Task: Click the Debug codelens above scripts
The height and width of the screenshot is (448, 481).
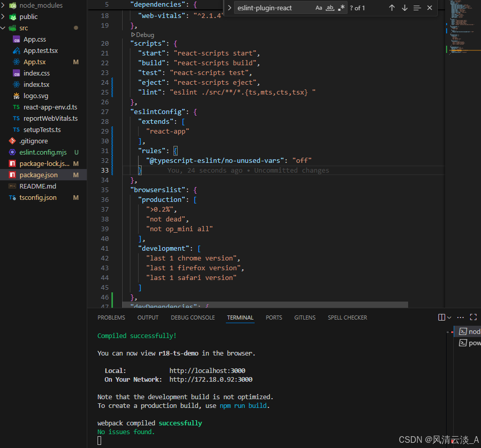Action: [x=143, y=35]
